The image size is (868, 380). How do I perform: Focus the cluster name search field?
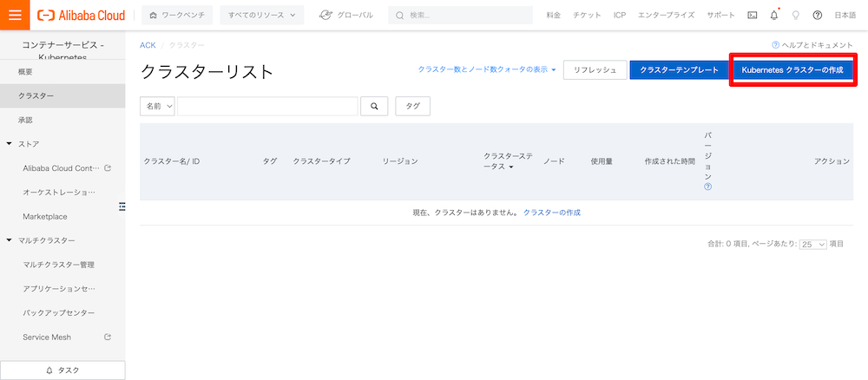(267, 106)
